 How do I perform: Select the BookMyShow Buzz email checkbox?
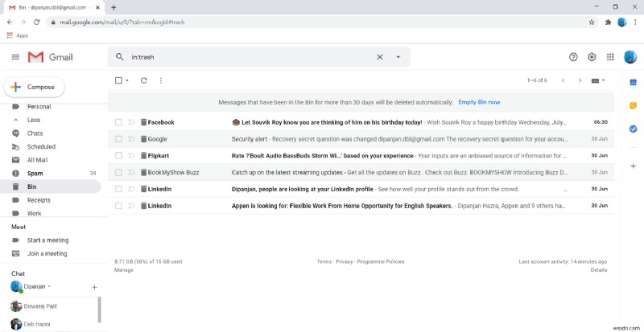118,172
